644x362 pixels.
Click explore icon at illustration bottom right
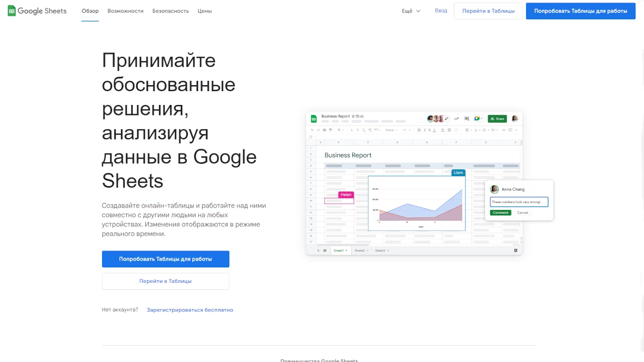point(515,251)
